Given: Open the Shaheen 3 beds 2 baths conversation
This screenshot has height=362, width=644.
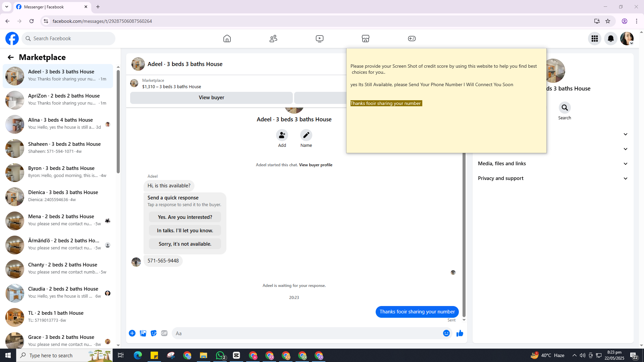Looking at the screenshot, I should (58, 148).
